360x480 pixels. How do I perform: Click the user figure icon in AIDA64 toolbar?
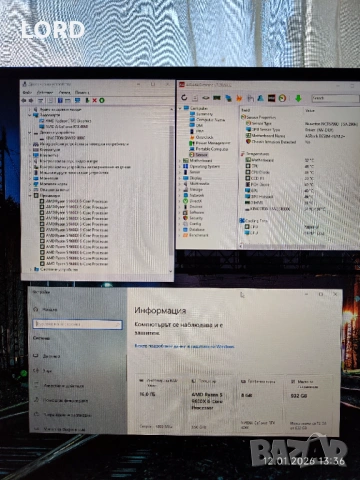260,98
